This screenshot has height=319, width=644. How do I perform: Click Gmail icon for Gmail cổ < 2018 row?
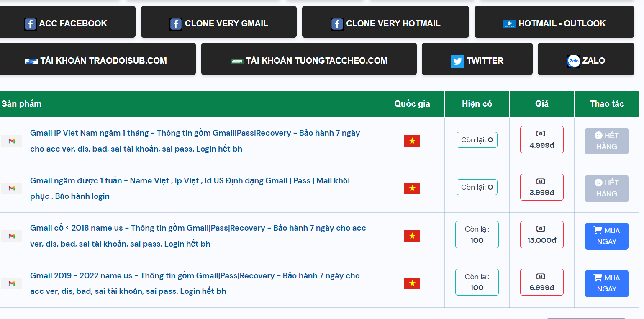click(12, 236)
